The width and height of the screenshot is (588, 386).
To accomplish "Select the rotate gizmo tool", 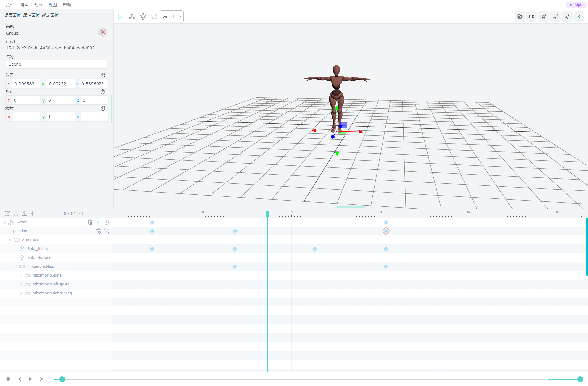I will 143,17.
